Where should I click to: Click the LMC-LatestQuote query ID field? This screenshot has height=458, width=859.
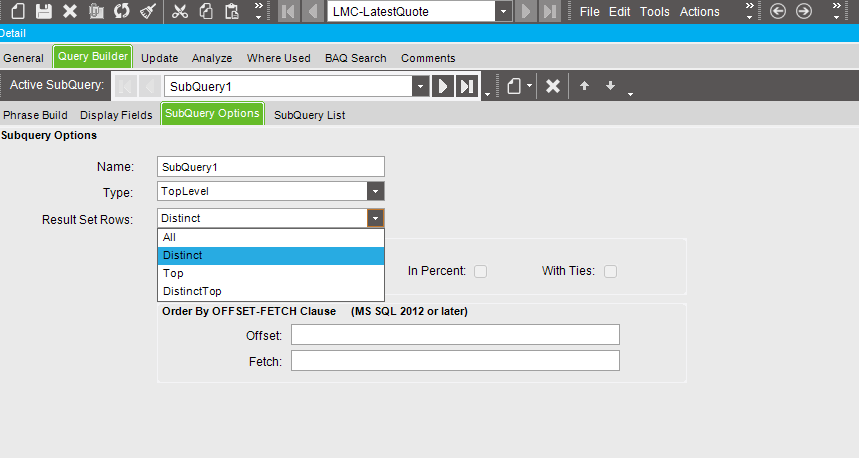click(411, 12)
